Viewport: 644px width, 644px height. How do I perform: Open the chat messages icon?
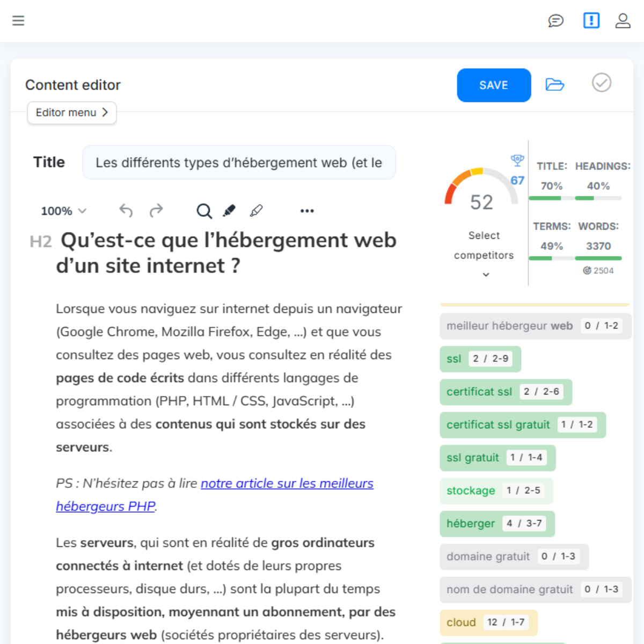[556, 21]
